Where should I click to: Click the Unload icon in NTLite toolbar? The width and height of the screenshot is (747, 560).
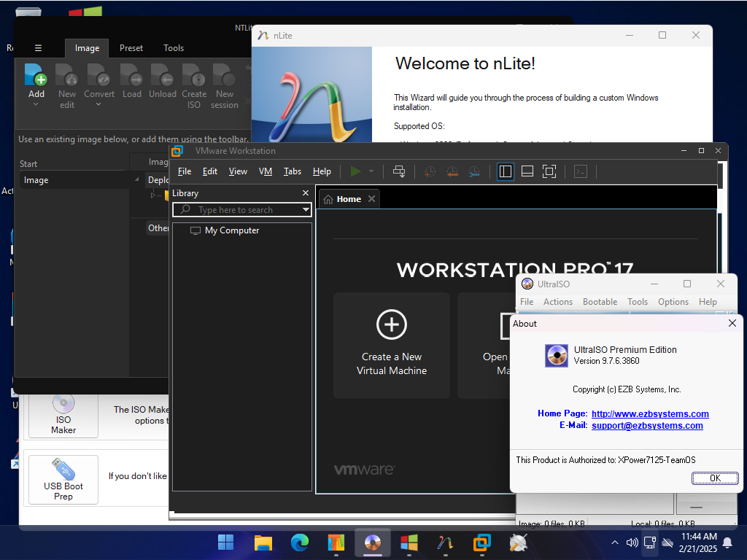click(163, 75)
